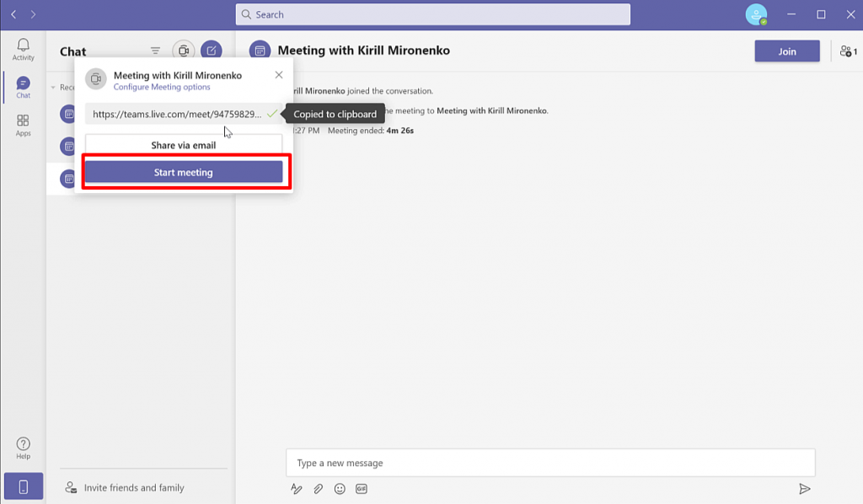The image size is (863, 504).
Task: Go back with the left arrow
Action: 13,14
